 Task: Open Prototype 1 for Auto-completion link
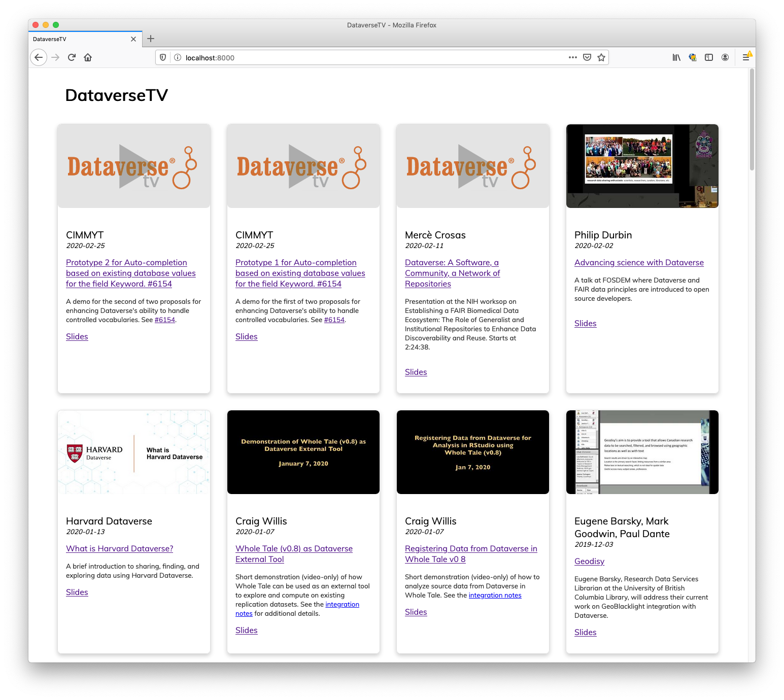point(300,273)
